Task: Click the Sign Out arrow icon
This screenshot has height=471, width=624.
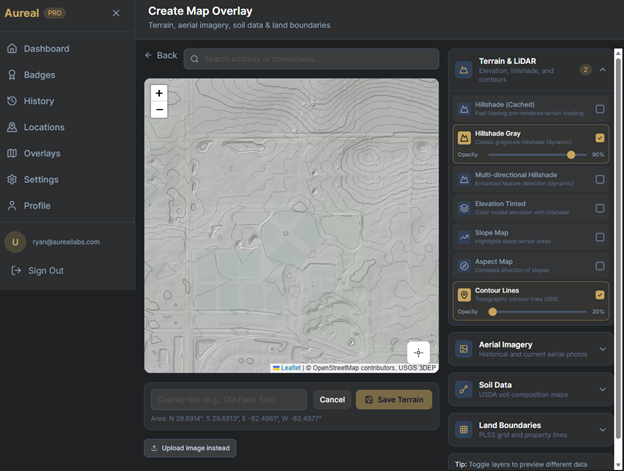Action: [x=16, y=271]
